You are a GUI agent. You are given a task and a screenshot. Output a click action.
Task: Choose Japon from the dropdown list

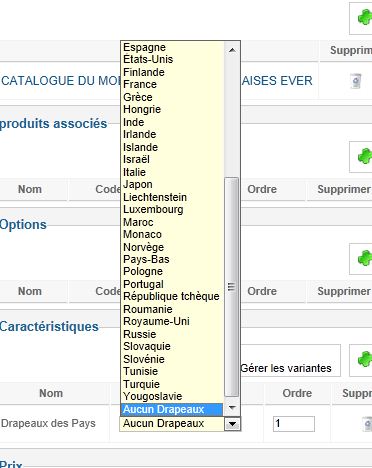[x=138, y=184]
